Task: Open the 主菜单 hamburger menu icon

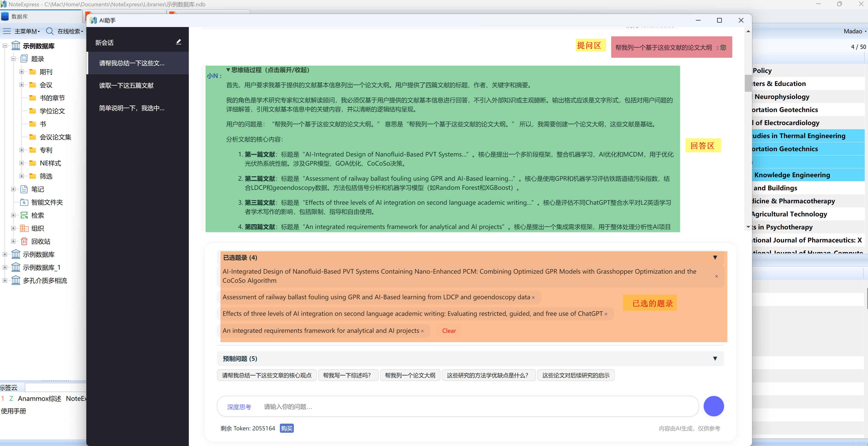Action: point(7,31)
